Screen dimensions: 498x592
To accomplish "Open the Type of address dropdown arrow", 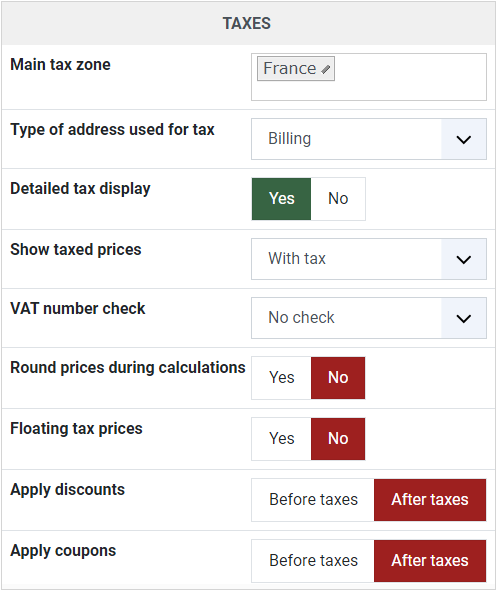I will click(464, 139).
